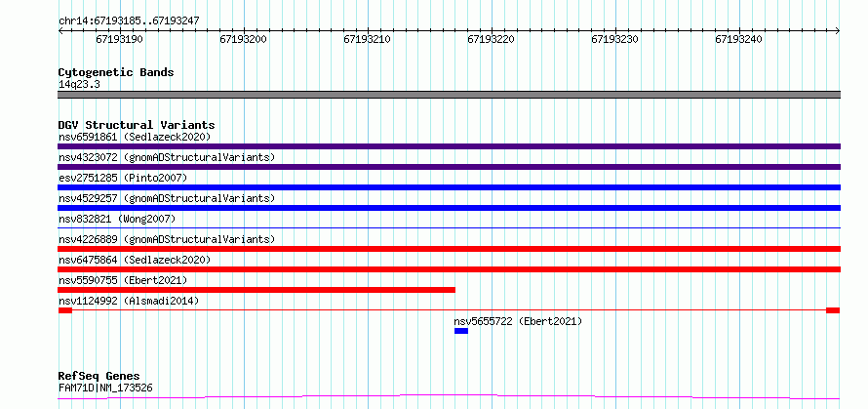The height and width of the screenshot is (409, 868).
Task: Click the 14q23.3 band label
Action: [79, 85]
